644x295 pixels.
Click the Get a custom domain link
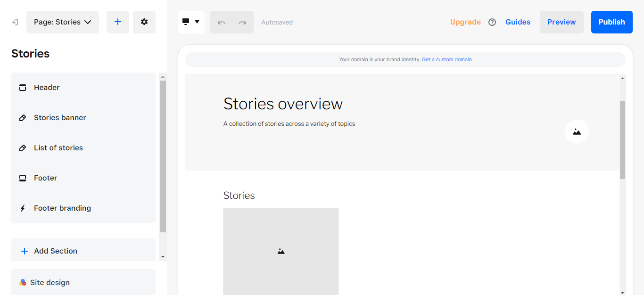point(446,59)
